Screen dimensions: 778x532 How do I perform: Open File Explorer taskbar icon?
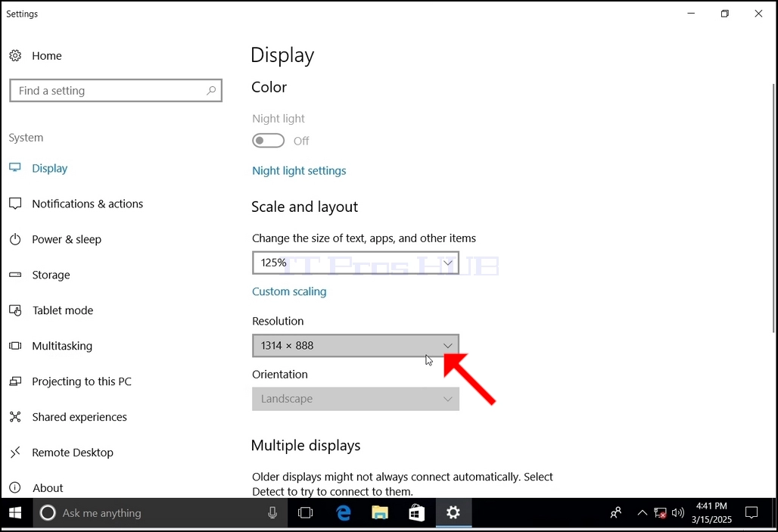(380, 512)
